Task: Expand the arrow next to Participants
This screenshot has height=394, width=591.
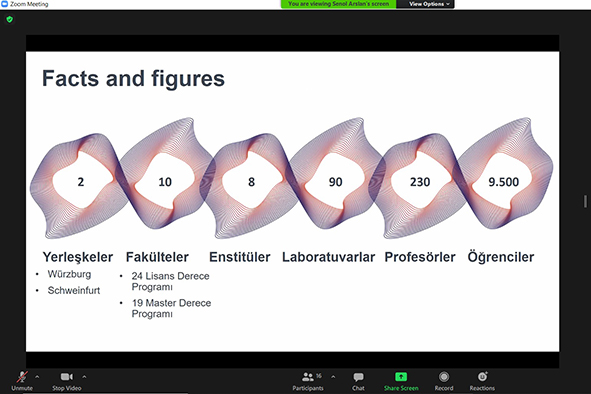Action: point(333,376)
